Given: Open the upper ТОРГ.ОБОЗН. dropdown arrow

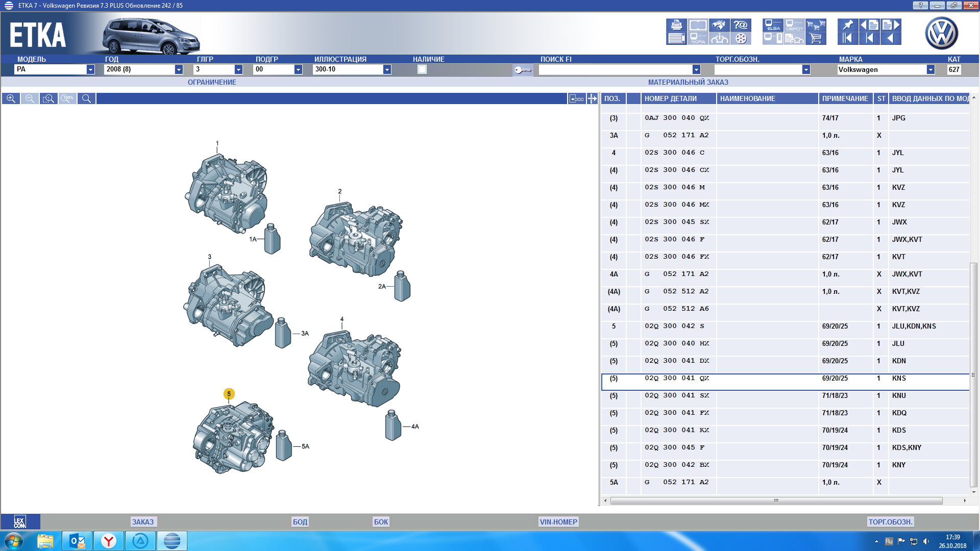Looking at the screenshot, I should point(806,69).
